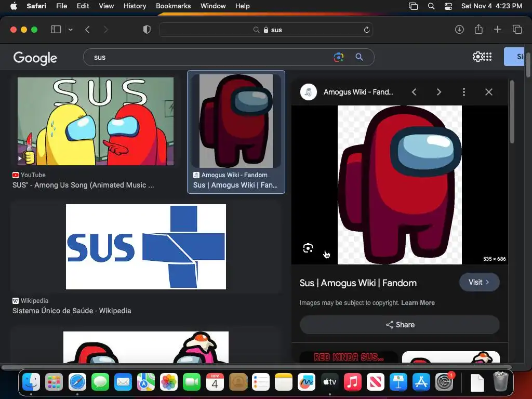This screenshot has width=532, height=399.
Task: Open the Sistema Único de Saúde Wikipedia image
Action: pyautogui.click(x=146, y=247)
